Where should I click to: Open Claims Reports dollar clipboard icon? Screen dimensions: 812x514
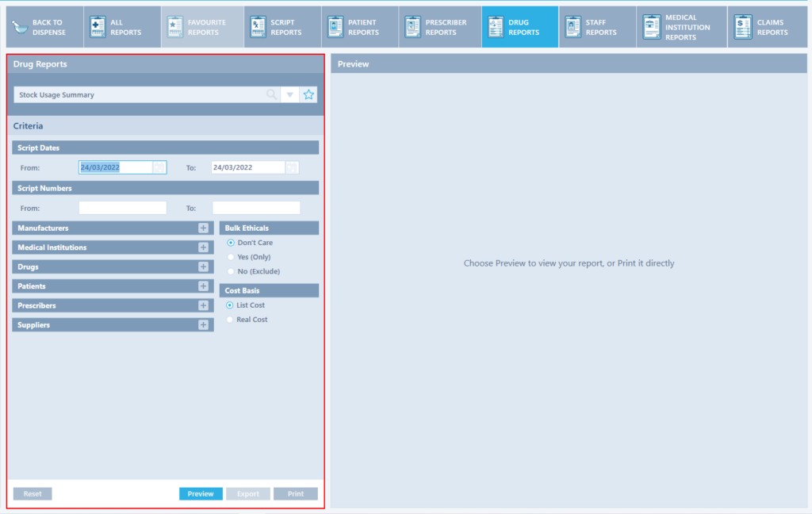pos(743,27)
